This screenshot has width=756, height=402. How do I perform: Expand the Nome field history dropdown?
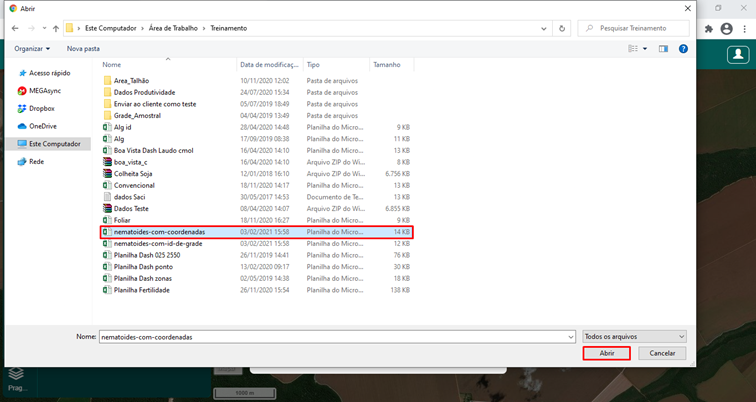571,337
